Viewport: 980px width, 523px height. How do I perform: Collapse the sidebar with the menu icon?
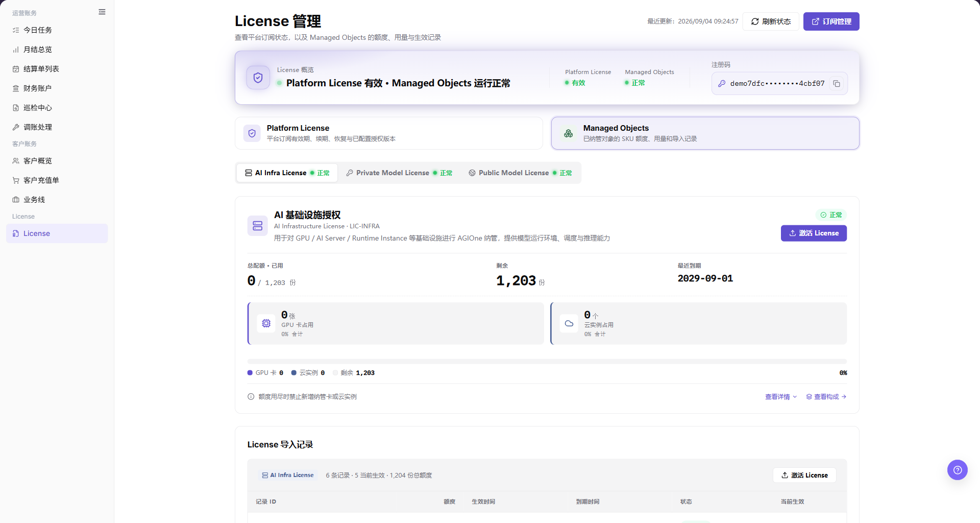(102, 12)
